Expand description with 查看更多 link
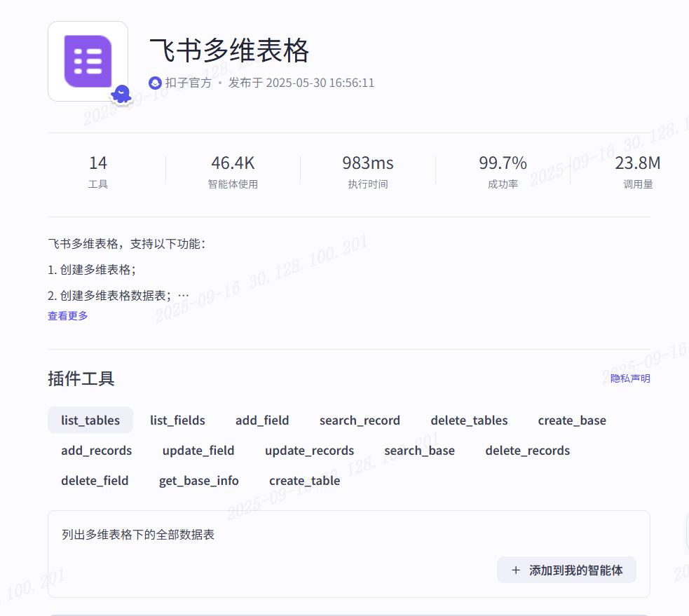 coord(68,315)
